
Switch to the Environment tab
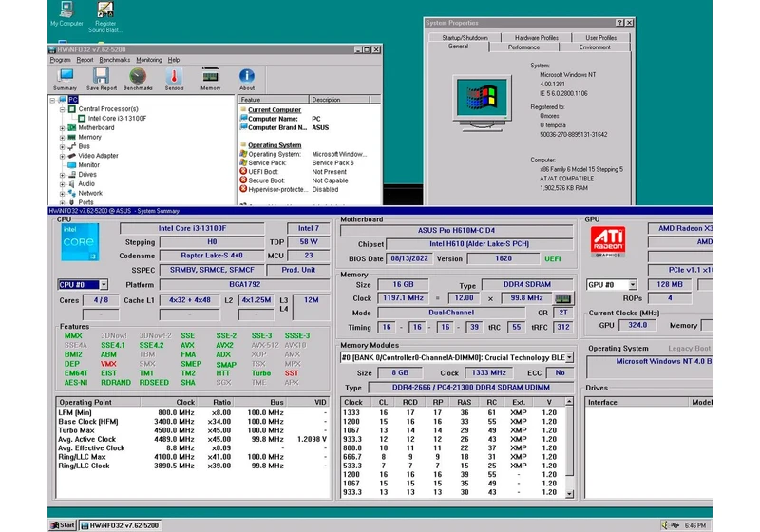[x=595, y=47]
